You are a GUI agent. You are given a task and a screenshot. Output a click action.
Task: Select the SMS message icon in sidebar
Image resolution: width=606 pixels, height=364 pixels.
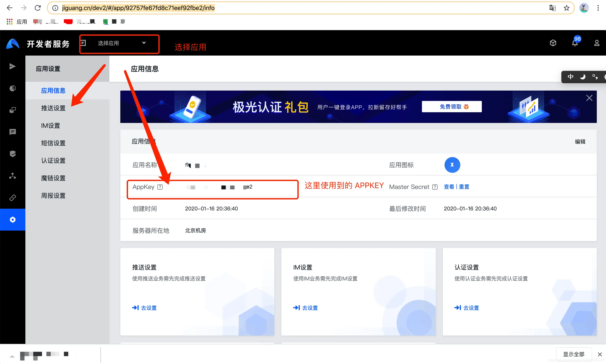coord(12,132)
